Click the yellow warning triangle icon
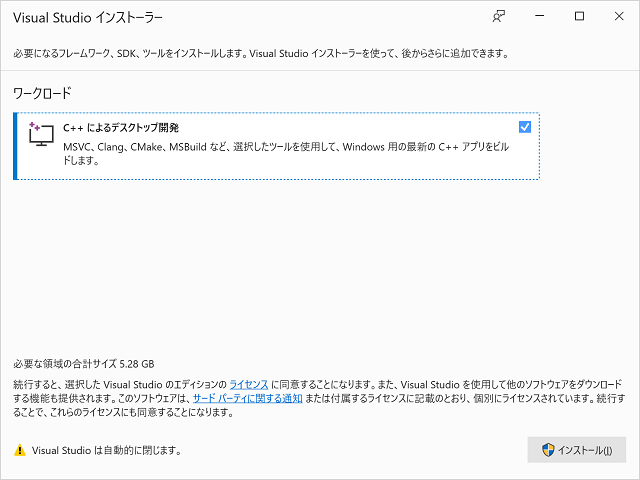The image size is (640, 480). tap(20, 450)
